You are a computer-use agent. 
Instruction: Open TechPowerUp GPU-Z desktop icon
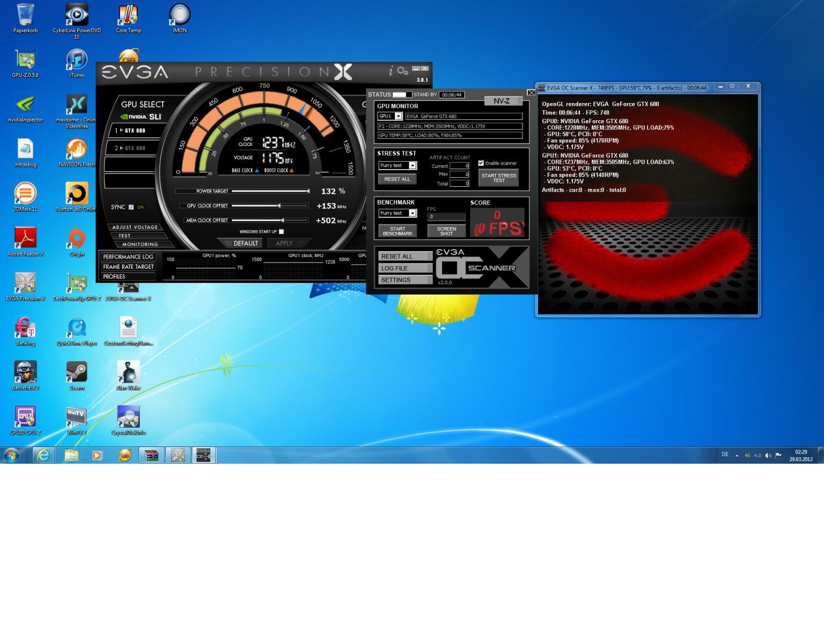pyautogui.click(x=77, y=287)
